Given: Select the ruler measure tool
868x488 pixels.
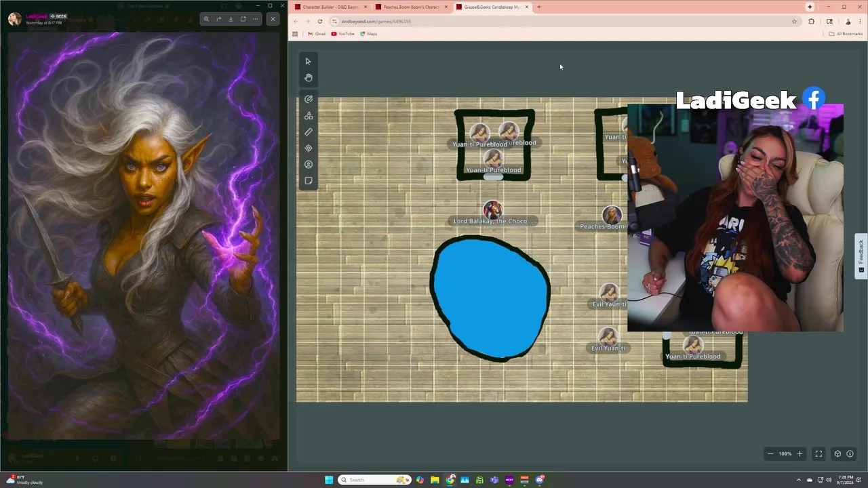Looking at the screenshot, I should click(x=309, y=132).
